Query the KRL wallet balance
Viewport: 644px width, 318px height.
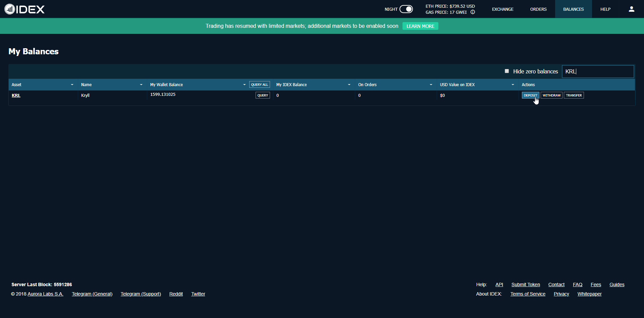coord(263,96)
